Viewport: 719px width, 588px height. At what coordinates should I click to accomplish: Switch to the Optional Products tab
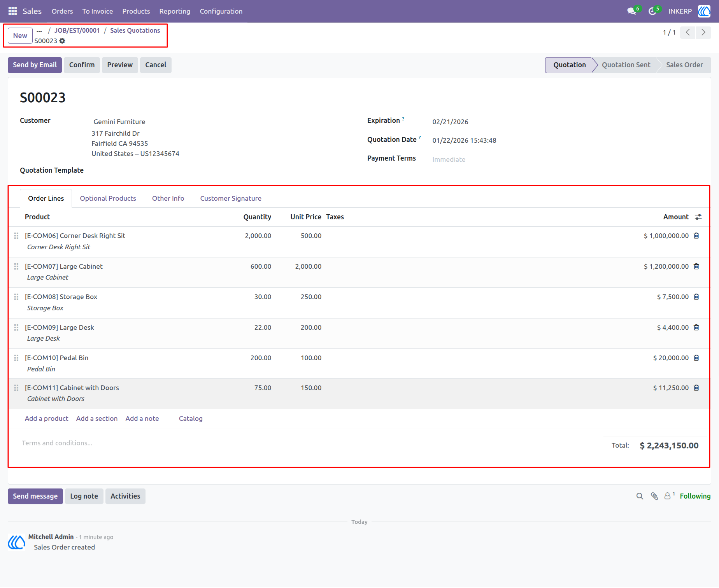(108, 198)
